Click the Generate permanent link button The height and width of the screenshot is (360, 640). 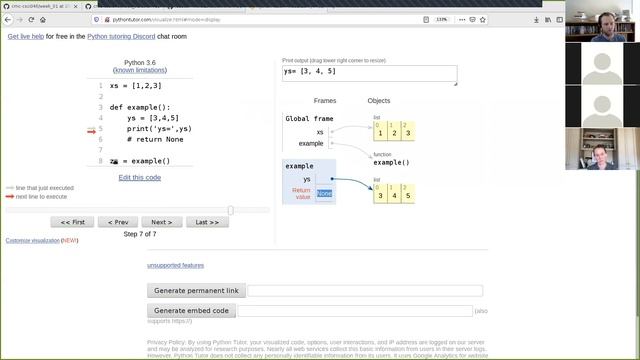coord(196,291)
